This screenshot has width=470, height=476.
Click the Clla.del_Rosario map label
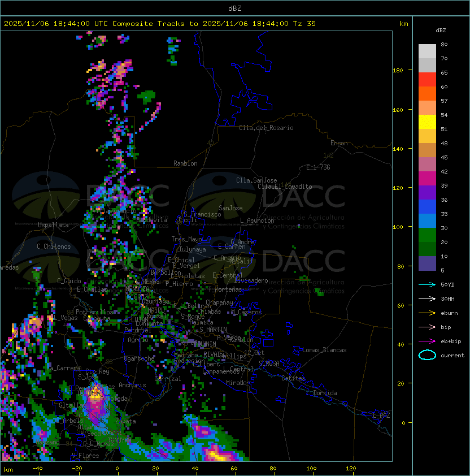point(266,128)
